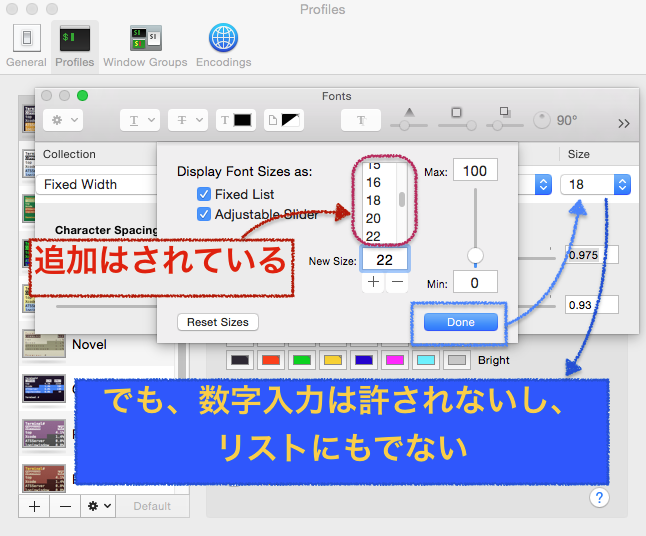Adjust the shadow offset slider
Viewport: 646px width, 536px height.
(505, 125)
